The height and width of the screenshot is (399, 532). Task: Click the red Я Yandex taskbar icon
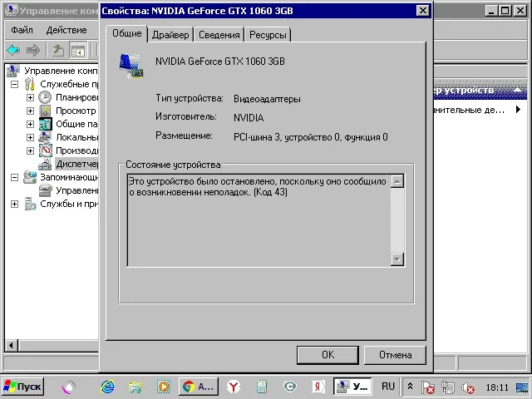pyautogui.click(x=318, y=387)
